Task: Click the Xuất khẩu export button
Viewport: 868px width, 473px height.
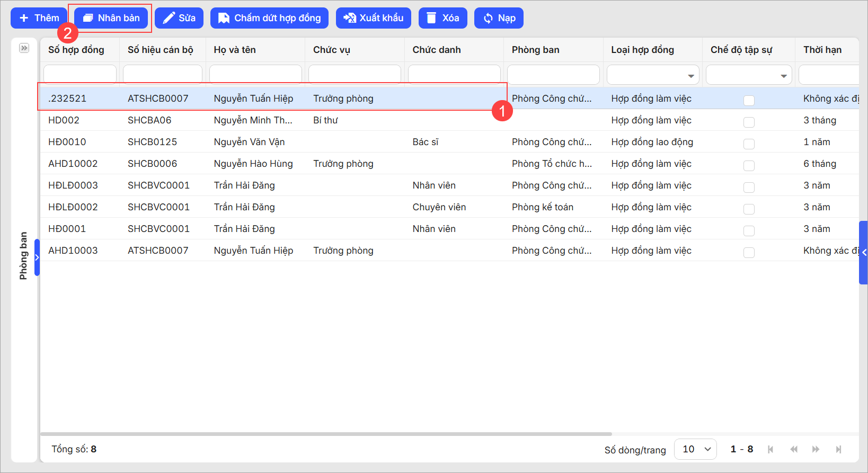Action: (x=373, y=18)
